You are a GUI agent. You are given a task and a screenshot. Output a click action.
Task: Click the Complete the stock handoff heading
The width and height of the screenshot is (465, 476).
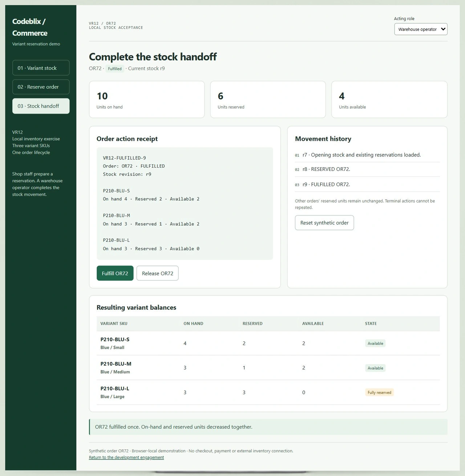(153, 57)
